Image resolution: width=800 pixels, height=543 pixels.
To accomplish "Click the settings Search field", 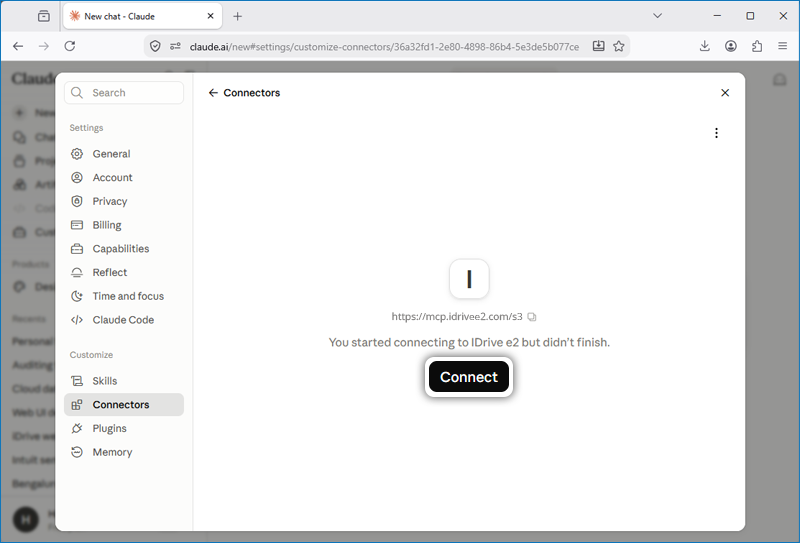I will click(124, 92).
